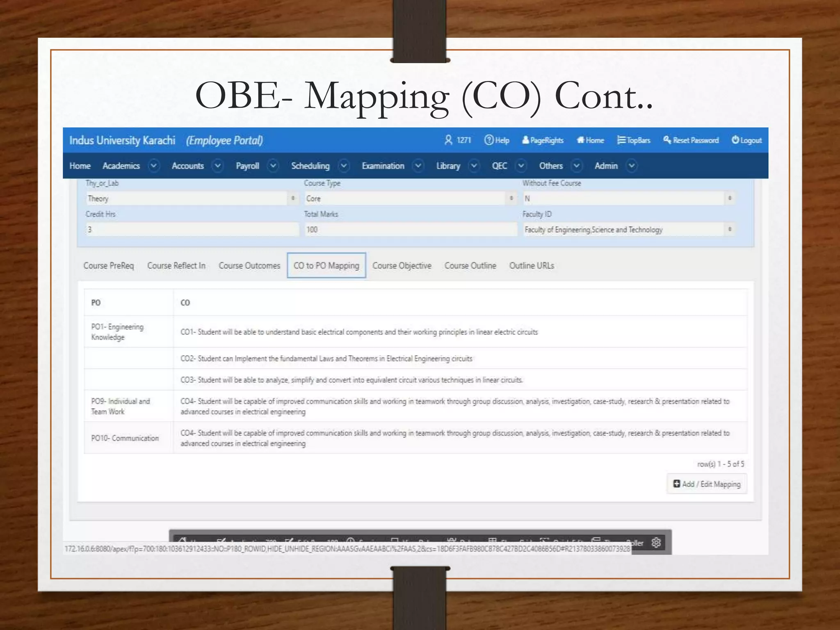Click the Total Marks field
Viewport: 840px width, 630px height.
(411, 229)
